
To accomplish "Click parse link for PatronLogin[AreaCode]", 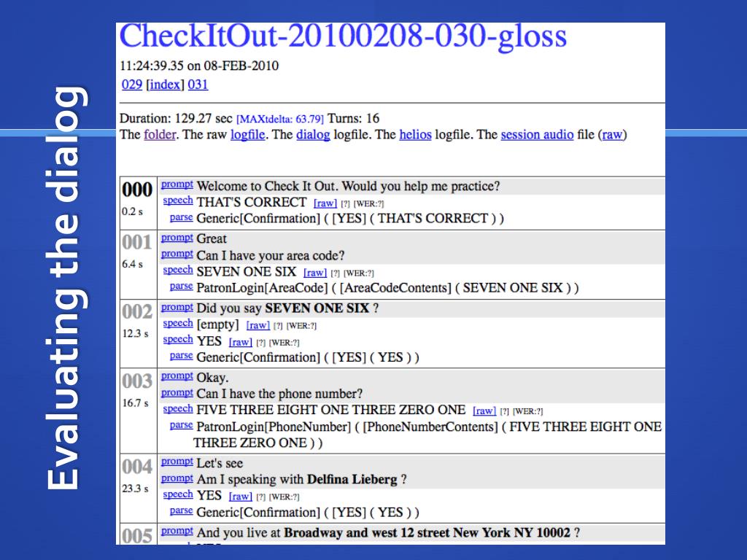I will 181,287.
